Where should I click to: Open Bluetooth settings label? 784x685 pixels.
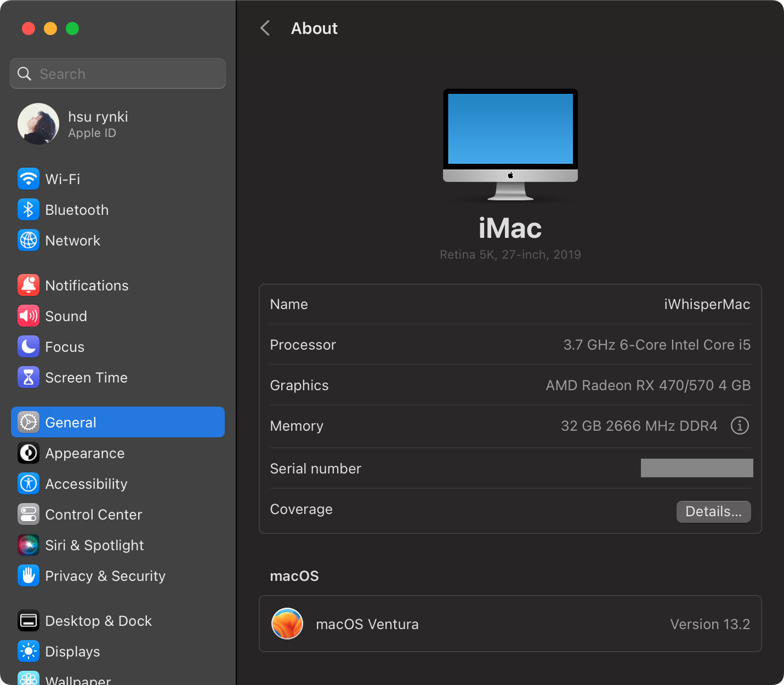tap(77, 210)
